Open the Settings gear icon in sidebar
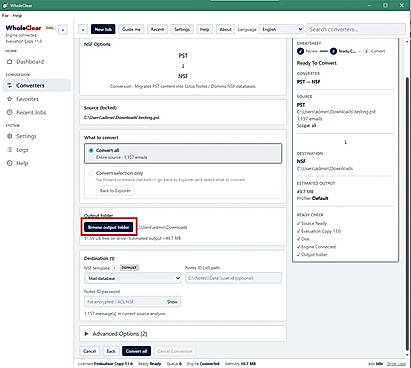411x368 pixels. pyautogui.click(x=10, y=136)
